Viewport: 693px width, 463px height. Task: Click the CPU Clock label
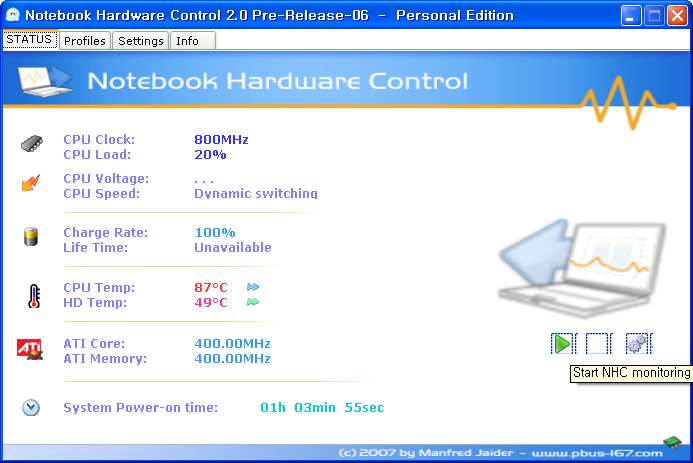pyautogui.click(x=99, y=140)
